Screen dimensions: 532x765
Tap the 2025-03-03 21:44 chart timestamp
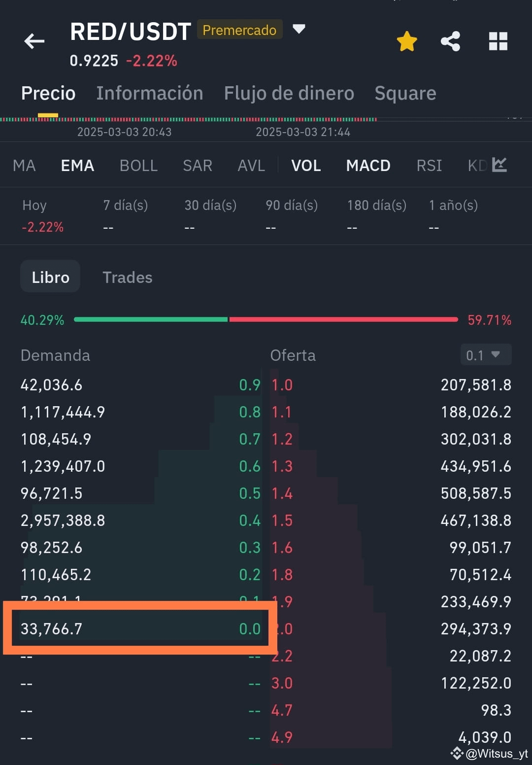coord(303,132)
